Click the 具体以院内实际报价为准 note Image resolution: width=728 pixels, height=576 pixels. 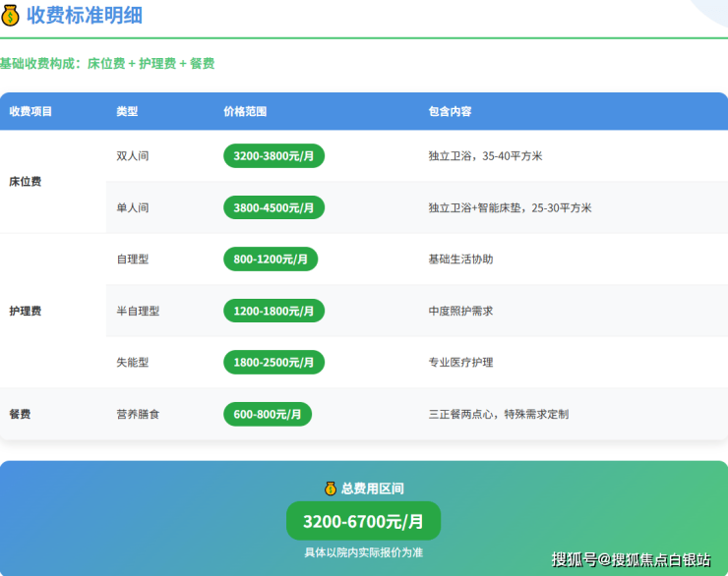pyautogui.click(x=363, y=552)
